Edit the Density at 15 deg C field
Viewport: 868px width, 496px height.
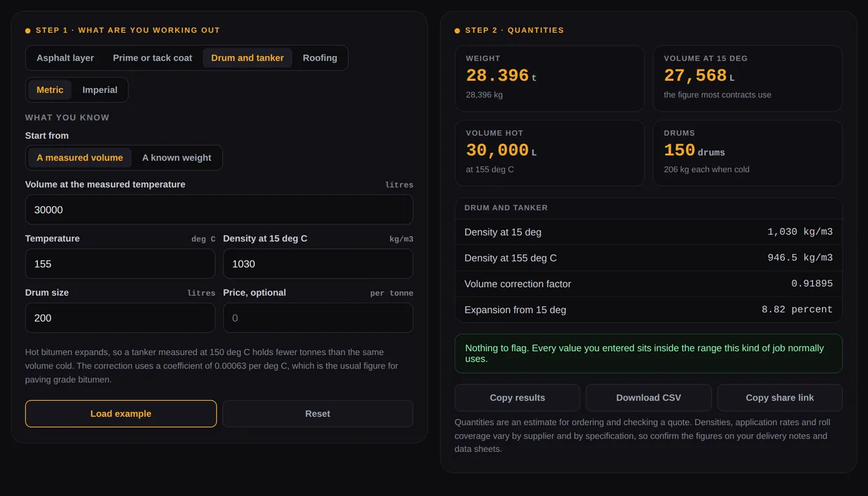pyautogui.click(x=318, y=263)
